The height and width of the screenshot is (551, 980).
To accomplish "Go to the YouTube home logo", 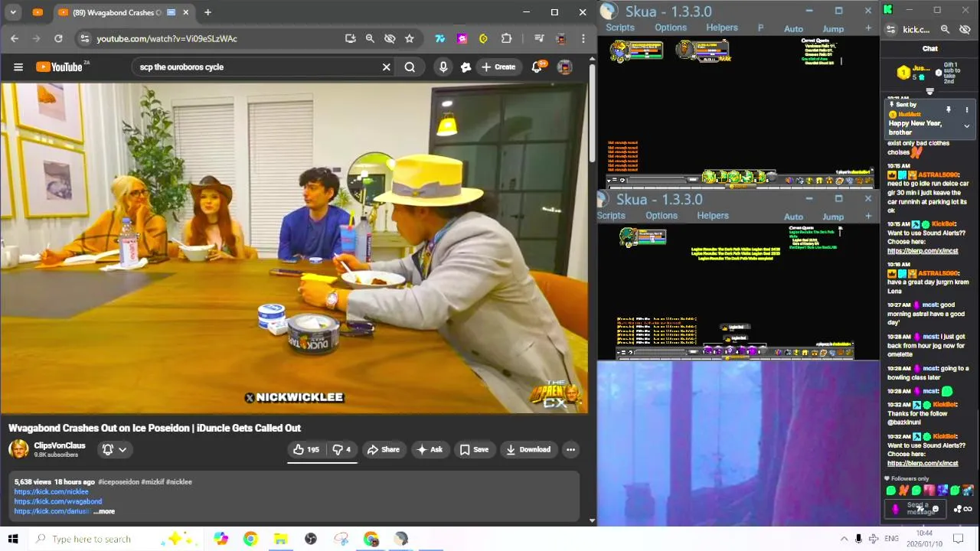I will (60, 67).
